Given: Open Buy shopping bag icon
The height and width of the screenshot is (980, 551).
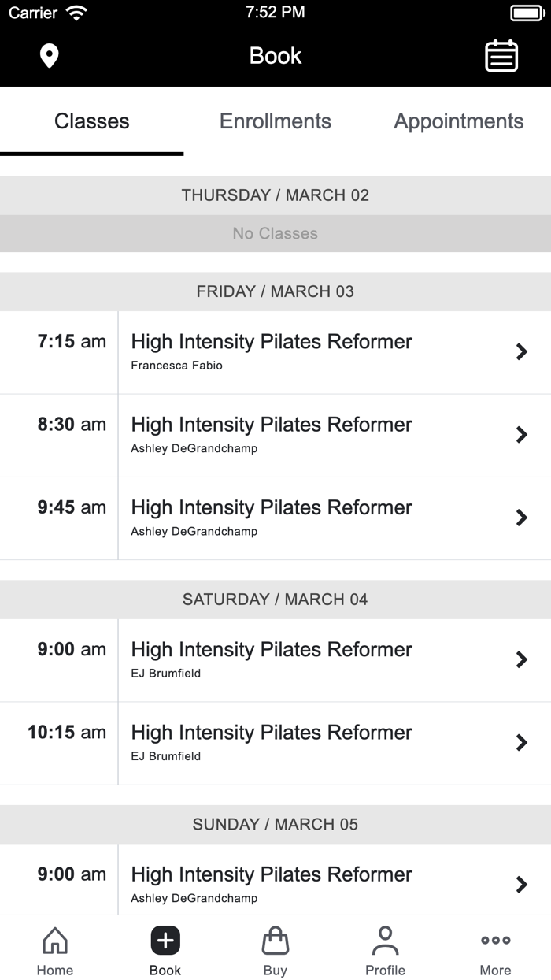Looking at the screenshot, I should [x=275, y=941].
